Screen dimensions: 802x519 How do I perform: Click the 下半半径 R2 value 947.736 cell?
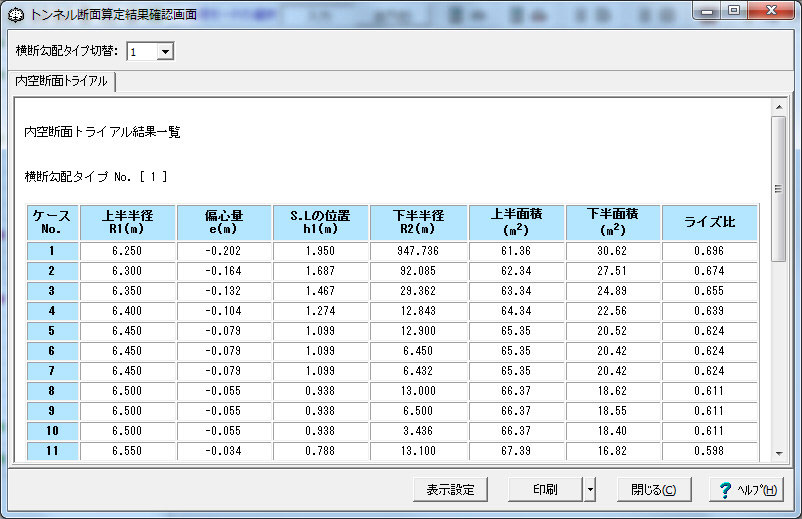click(x=418, y=251)
